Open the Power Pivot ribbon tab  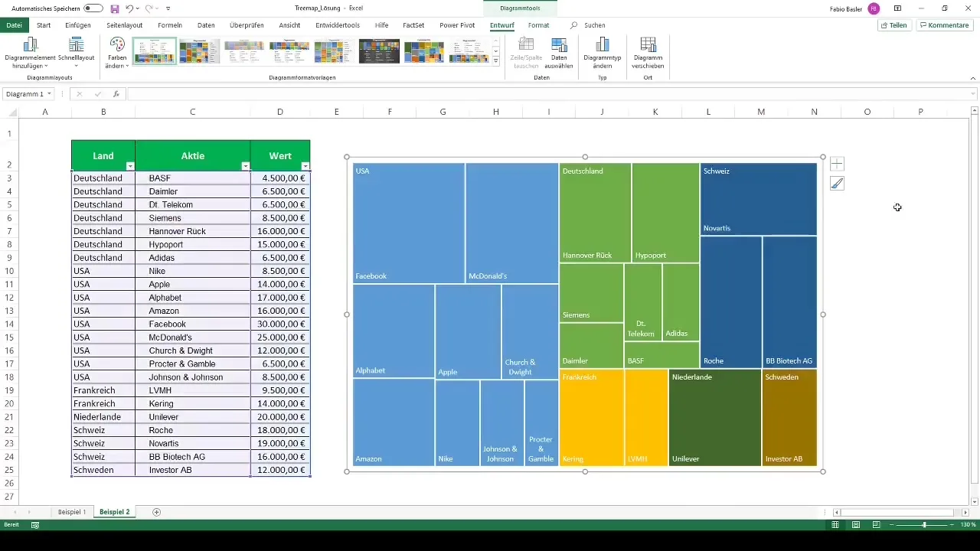[x=457, y=25]
